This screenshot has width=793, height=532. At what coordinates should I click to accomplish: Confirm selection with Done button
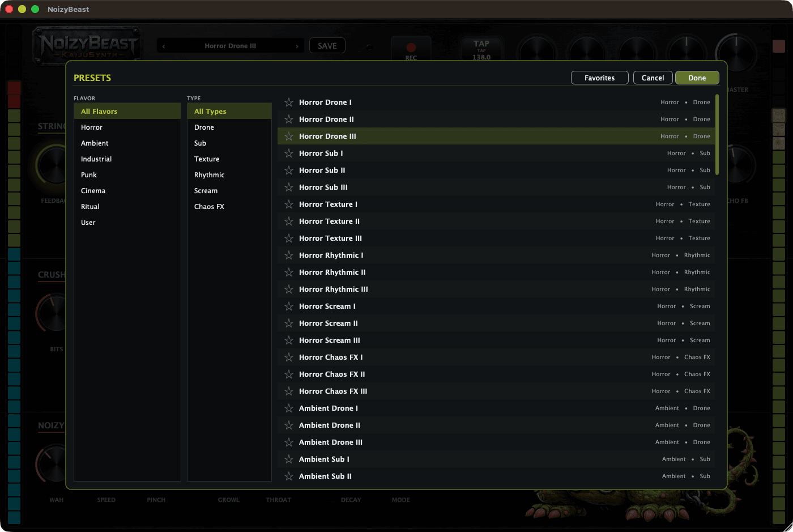click(697, 78)
